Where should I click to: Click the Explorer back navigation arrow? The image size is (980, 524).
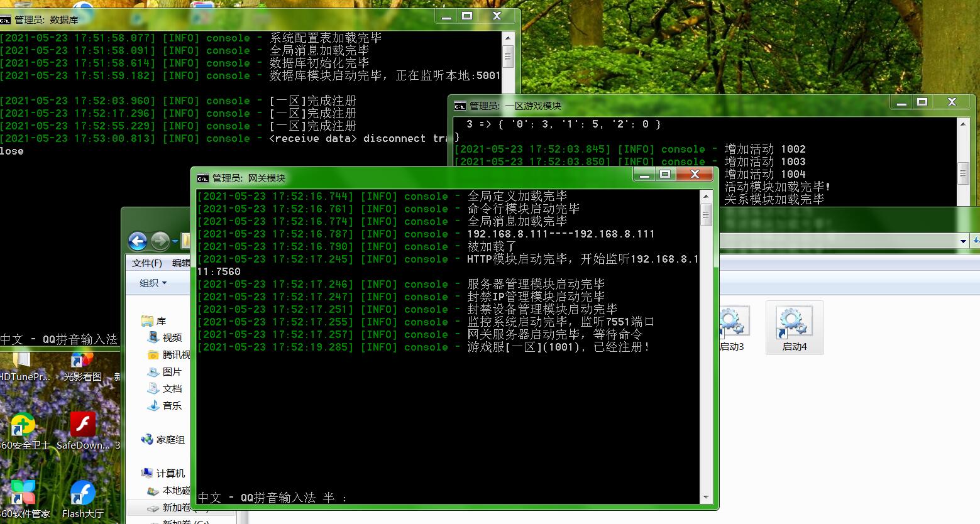point(138,241)
